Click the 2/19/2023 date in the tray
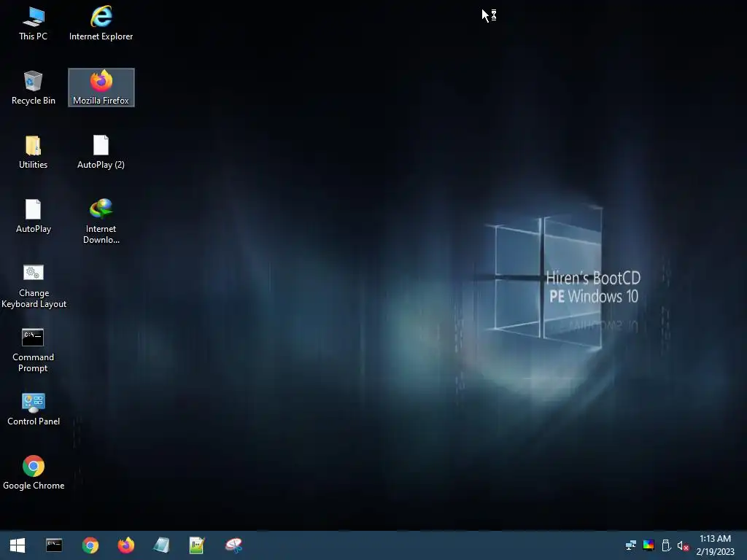 tap(715, 552)
